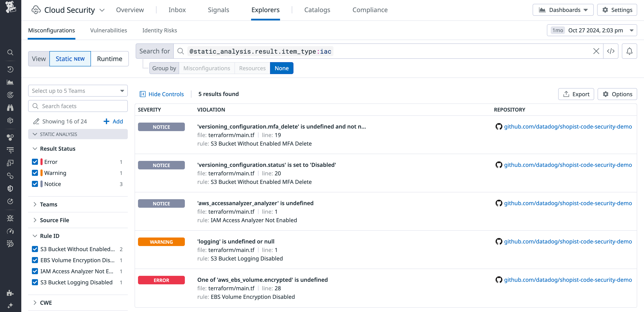The height and width of the screenshot is (312, 644).
Task: Open the recent activity history icon
Action: pyautogui.click(x=10, y=69)
